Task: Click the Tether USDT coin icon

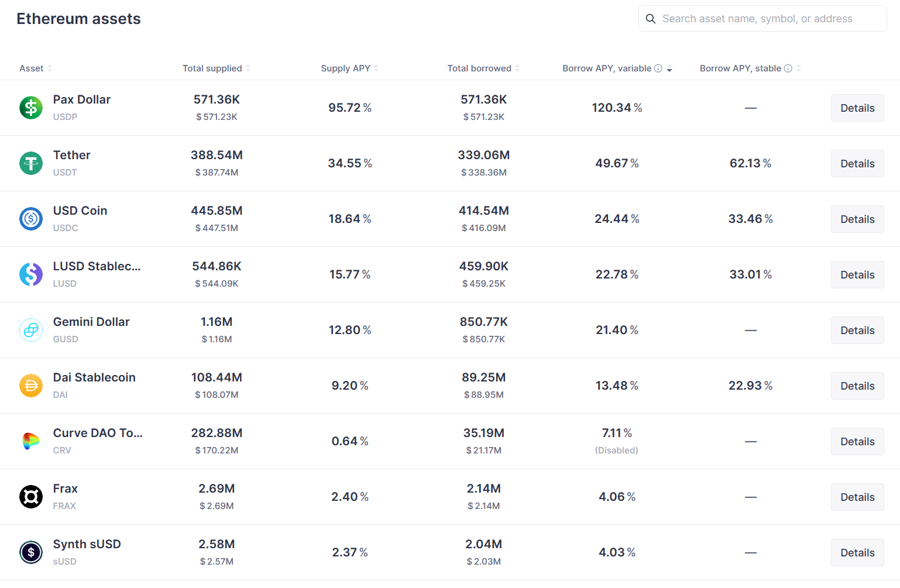Action: coord(31,163)
